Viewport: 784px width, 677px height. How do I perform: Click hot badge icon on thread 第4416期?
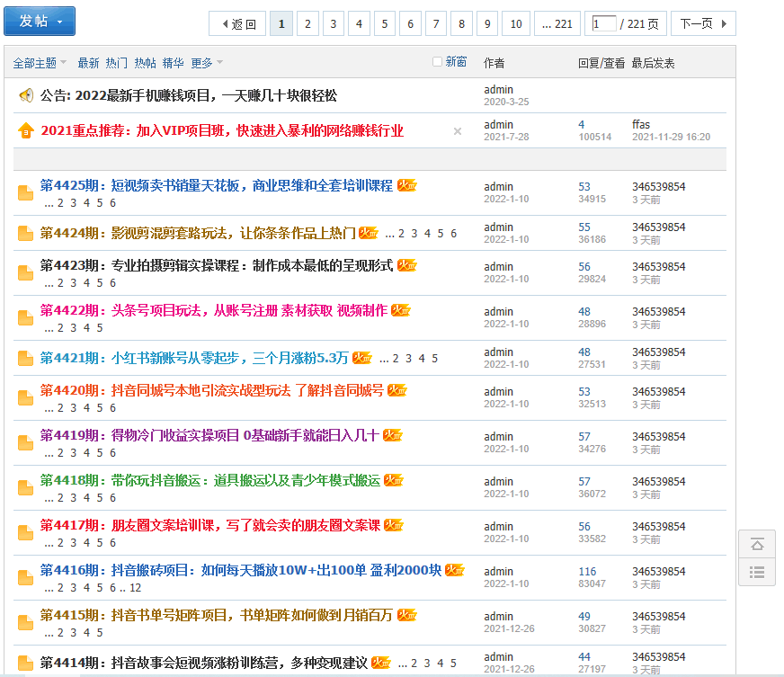(x=455, y=570)
